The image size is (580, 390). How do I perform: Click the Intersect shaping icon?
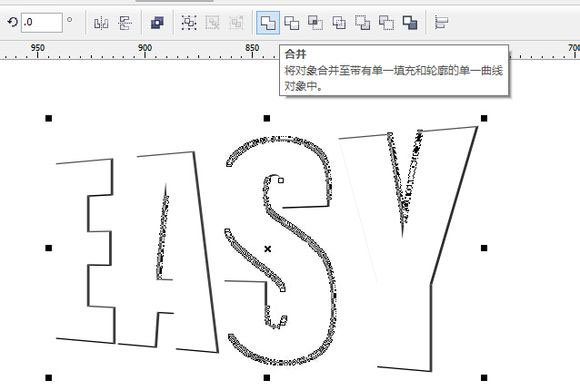316,23
